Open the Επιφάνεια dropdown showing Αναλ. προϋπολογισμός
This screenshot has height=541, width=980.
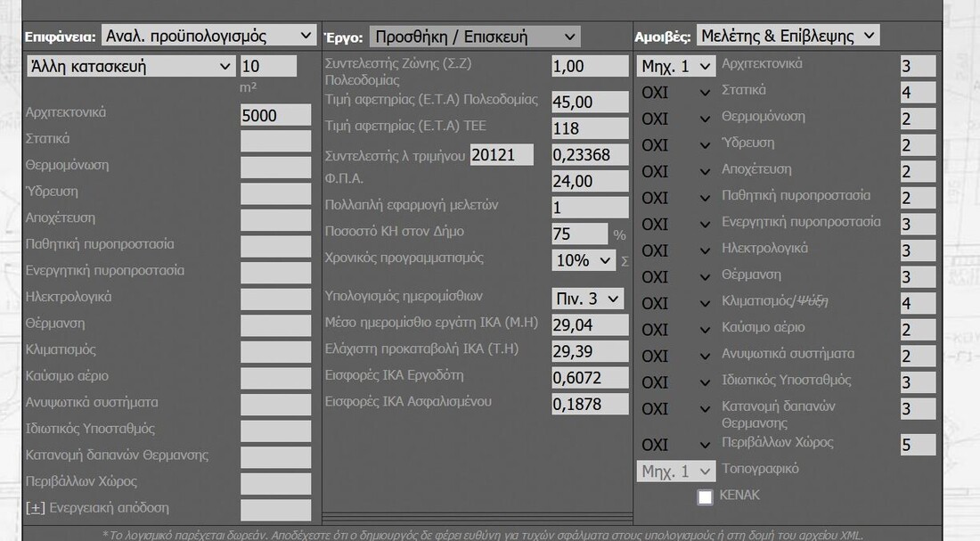[x=208, y=36]
